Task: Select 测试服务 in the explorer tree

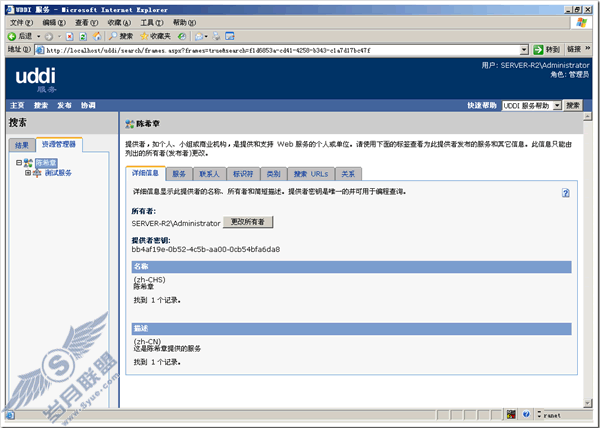Action: point(58,173)
